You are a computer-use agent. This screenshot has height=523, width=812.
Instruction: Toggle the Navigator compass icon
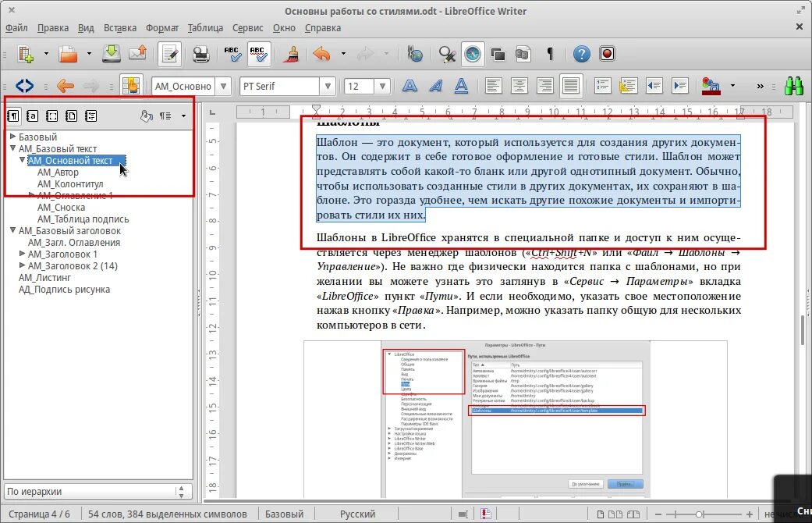(472, 54)
